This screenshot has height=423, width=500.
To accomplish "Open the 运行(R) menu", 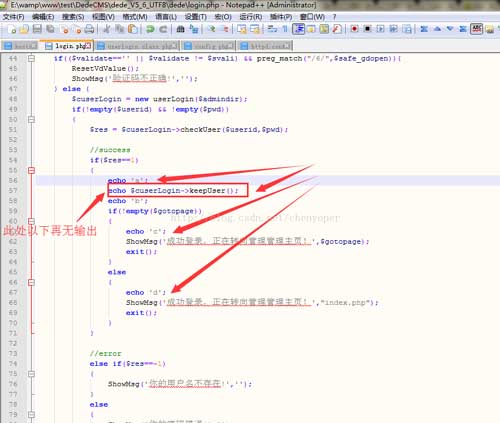I will (251, 17).
